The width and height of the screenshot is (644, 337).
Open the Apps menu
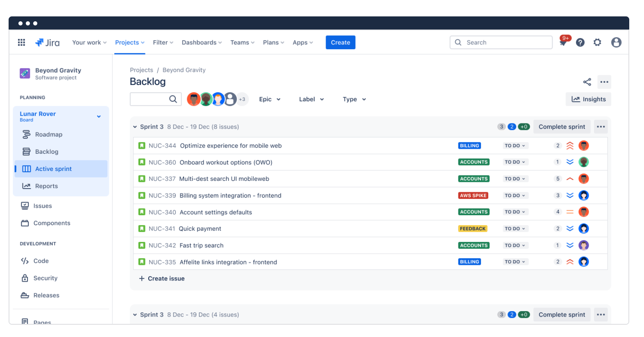pos(303,42)
